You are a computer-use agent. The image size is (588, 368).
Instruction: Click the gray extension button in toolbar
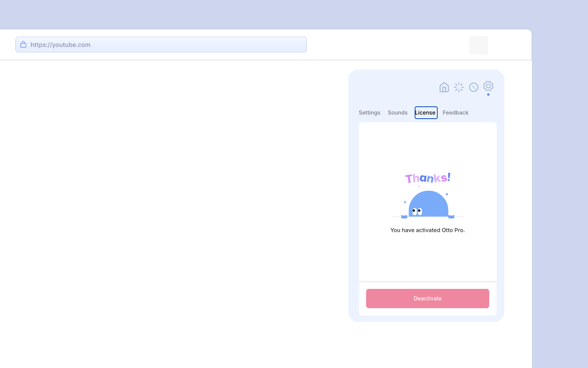pyautogui.click(x=478, y=45)
